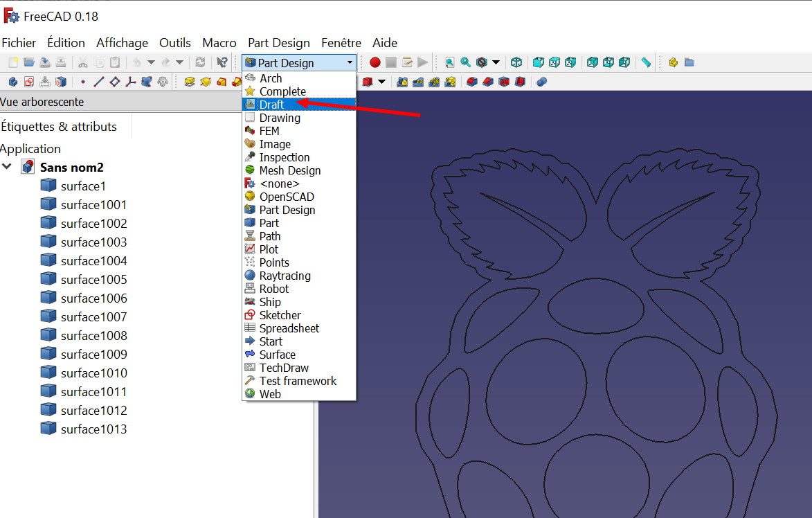Click the Mirrored feature icon
The image size is (812, 518).
point(402,82)
